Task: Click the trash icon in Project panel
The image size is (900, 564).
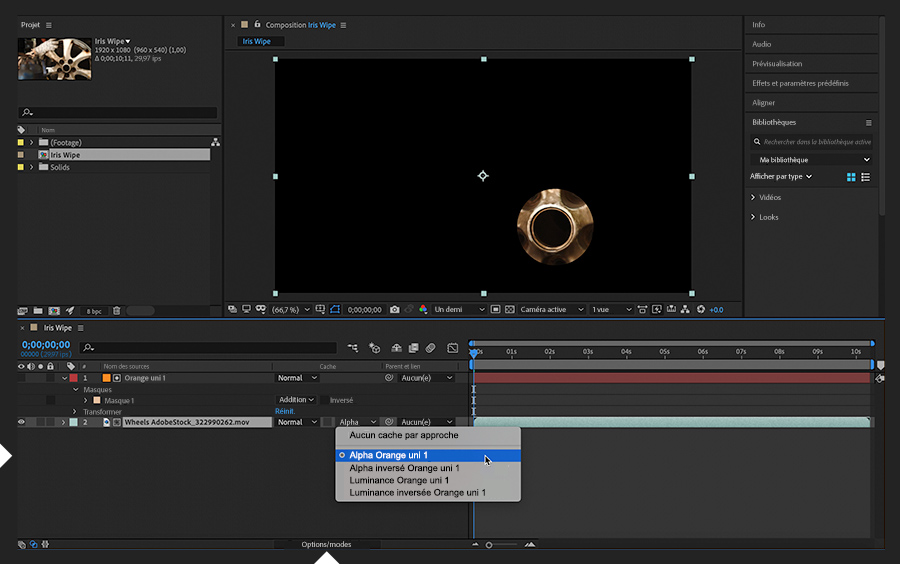Action: (x=116, y=311)
